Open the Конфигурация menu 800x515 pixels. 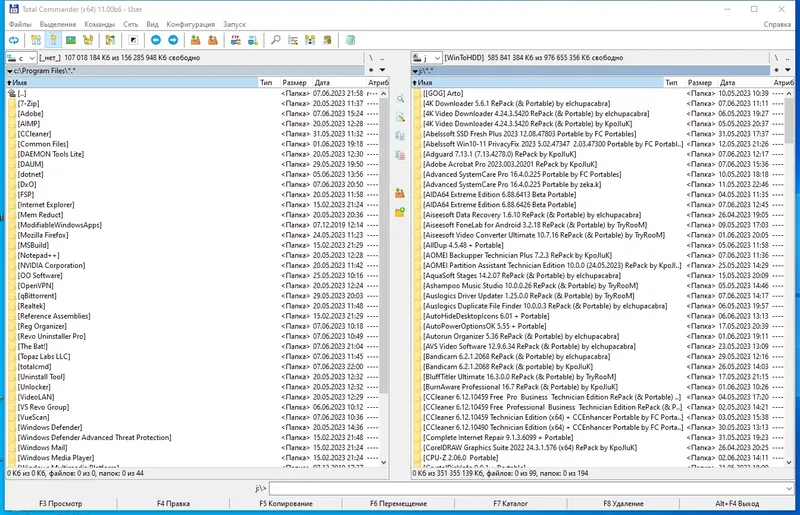pyautogui.click(x=190, y=24)
